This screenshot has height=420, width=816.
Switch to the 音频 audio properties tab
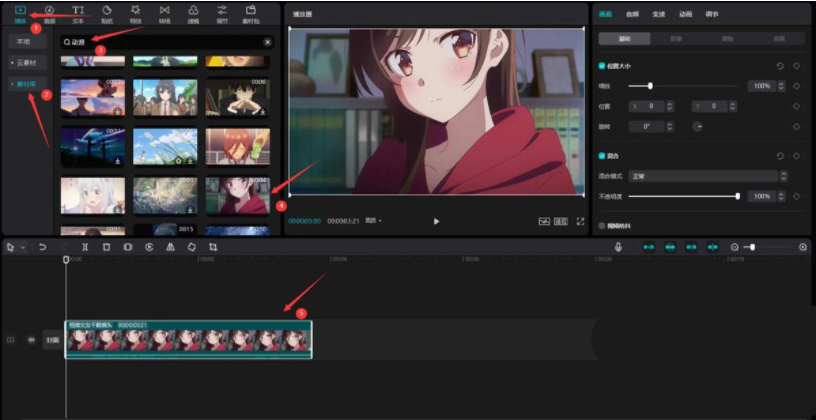(632, 15)
